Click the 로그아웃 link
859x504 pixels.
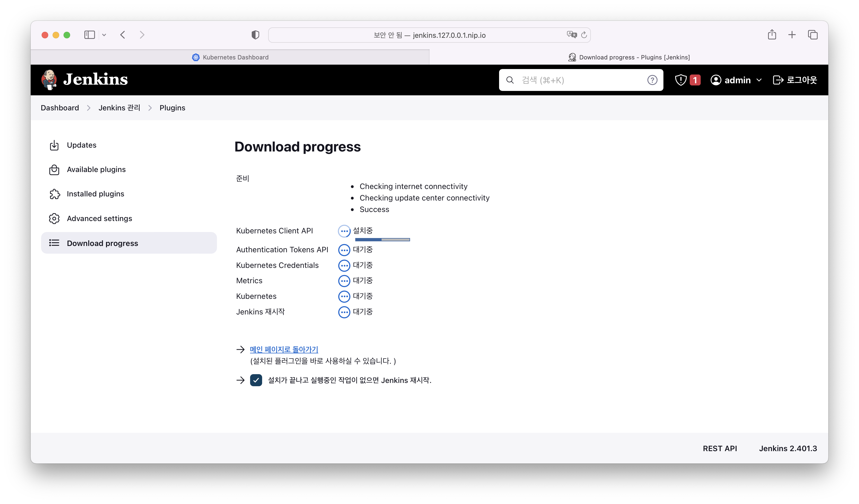(795, 80)
